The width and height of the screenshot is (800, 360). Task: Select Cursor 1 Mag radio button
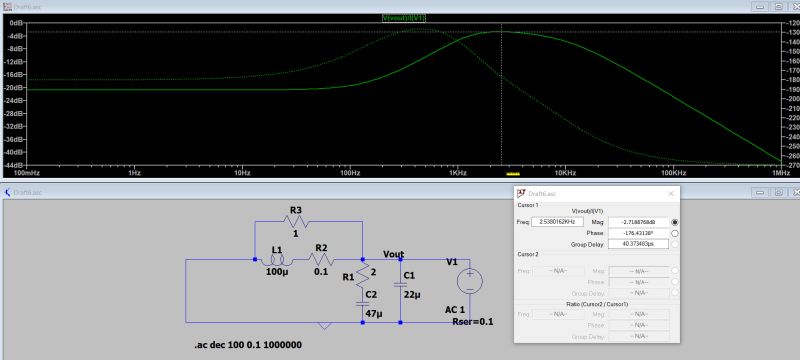click(675, 222)
